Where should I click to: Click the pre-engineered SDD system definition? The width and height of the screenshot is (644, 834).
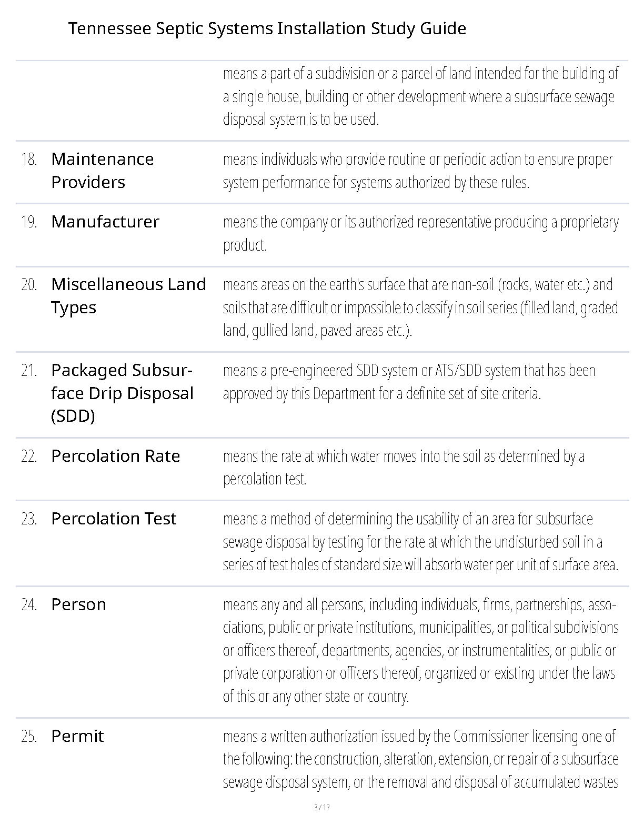click(x=409, y=382)
